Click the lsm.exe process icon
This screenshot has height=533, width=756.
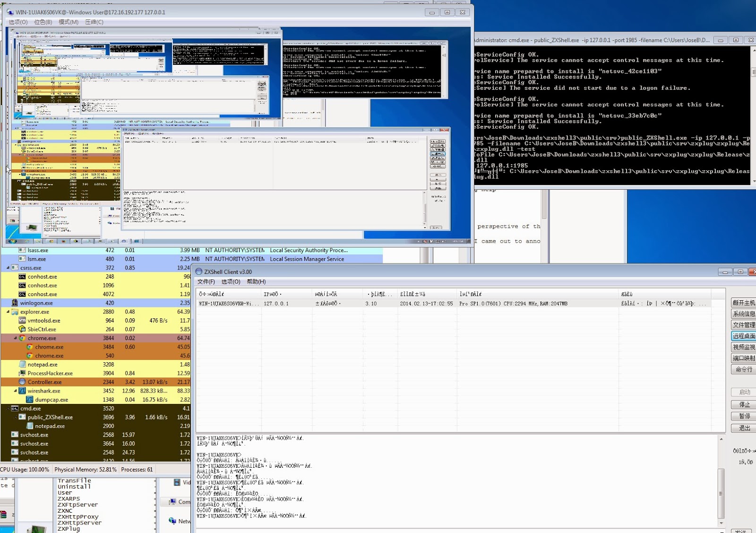point(22,259)
